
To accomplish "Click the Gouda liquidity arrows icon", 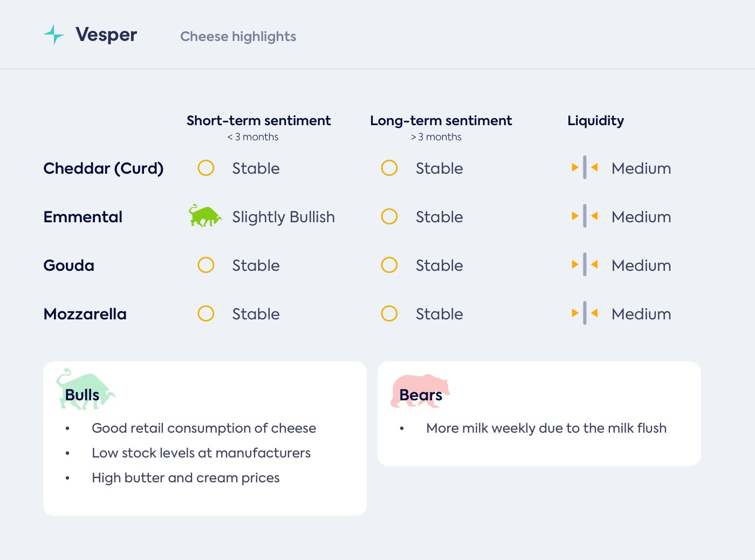I will [585, 265].
